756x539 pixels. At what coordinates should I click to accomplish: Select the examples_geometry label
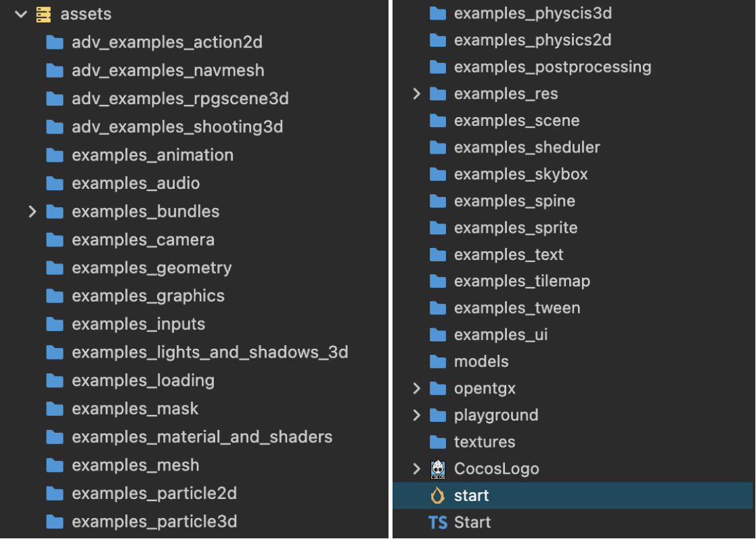pyautogui.click(x=152, y=268)
